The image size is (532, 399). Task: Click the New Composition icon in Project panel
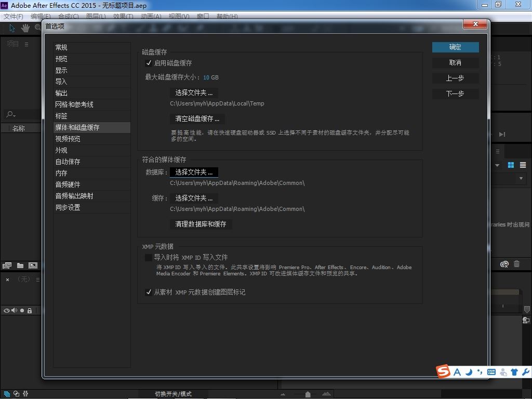[33, 265]
